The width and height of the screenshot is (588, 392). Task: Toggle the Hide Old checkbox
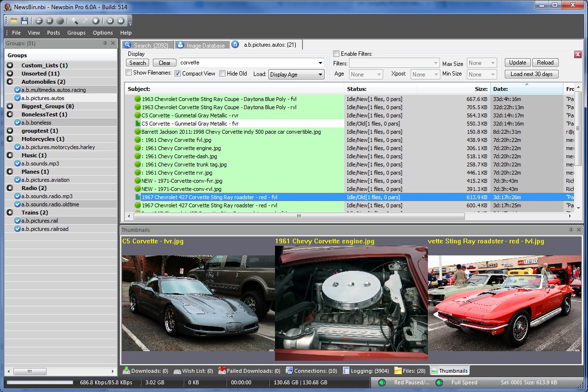click(222, 74)
